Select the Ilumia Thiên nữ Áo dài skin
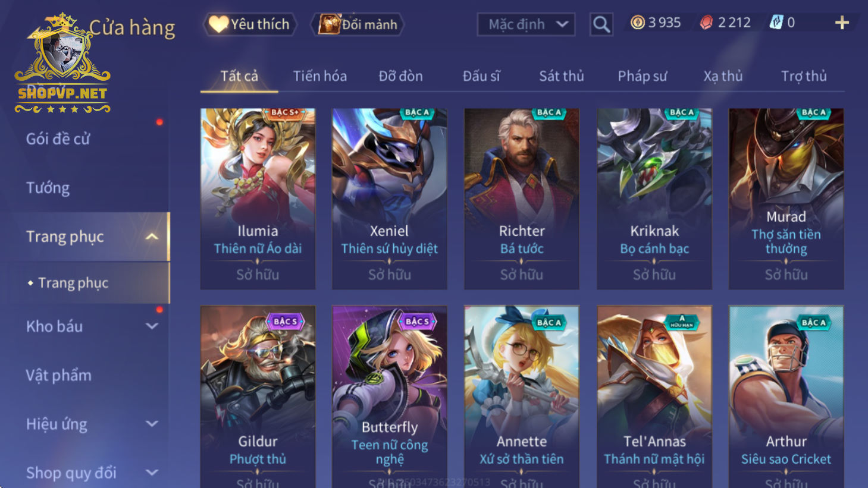This screenshot has width=868, height=488. pos(258,199)
